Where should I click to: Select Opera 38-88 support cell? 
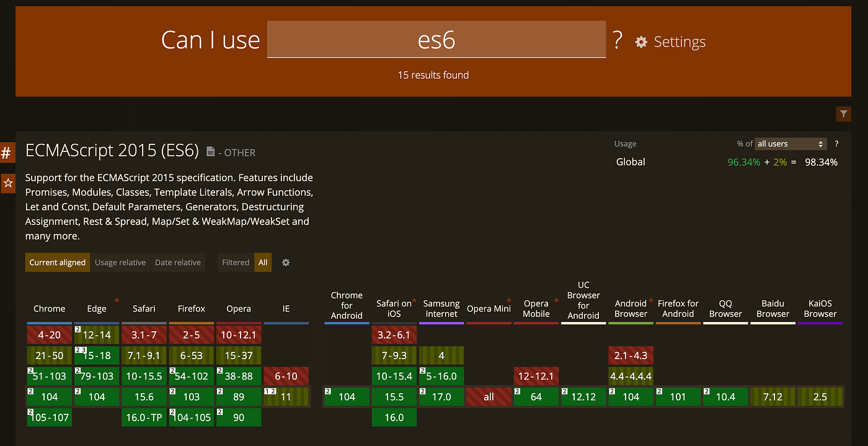click(x=239, y=376)
